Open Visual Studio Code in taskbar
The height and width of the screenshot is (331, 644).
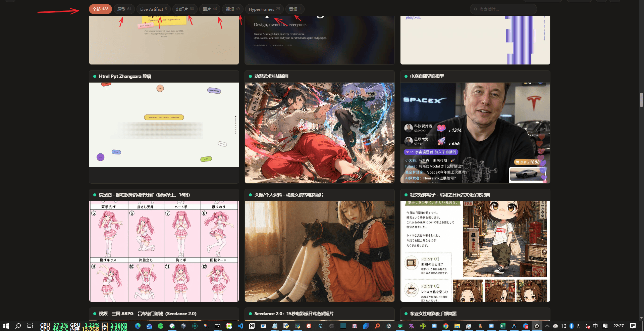tap(240, 326)
